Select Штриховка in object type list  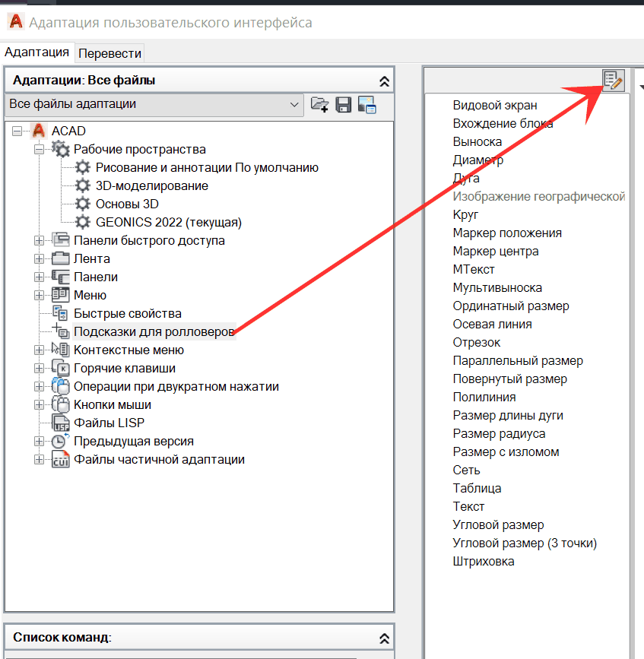pyautogui.click(x=484, y=561)
